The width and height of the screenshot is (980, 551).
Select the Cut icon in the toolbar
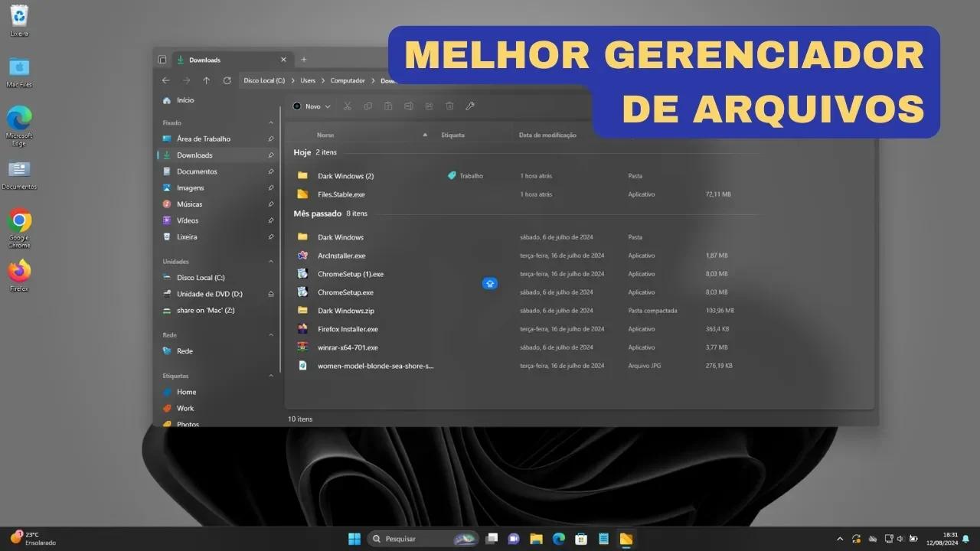347,106
